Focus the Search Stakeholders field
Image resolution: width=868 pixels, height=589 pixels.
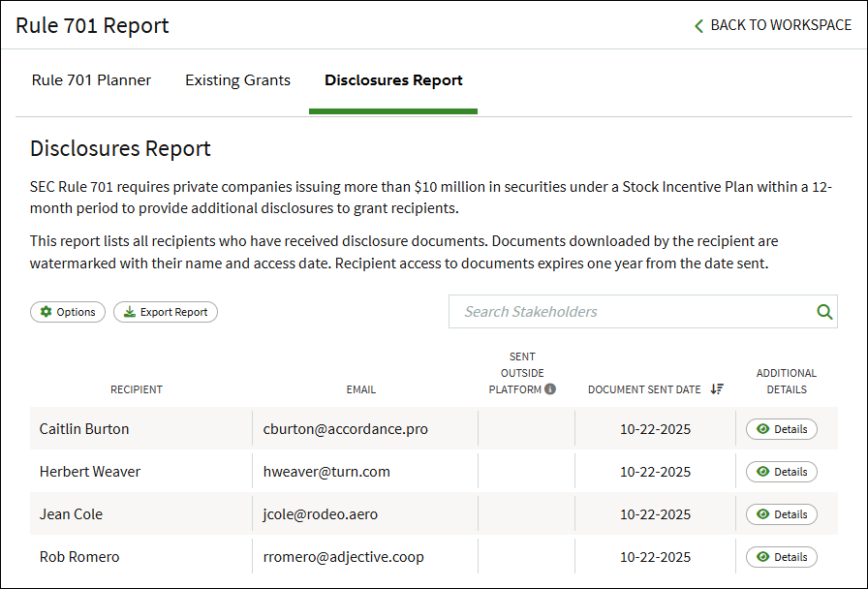click(x=642, y=312)
